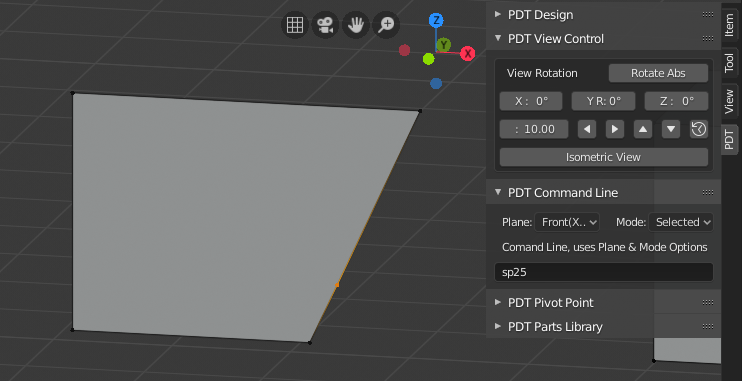Click the command line field containing sp25
The image size is (742, 381).
click(604, 273)
